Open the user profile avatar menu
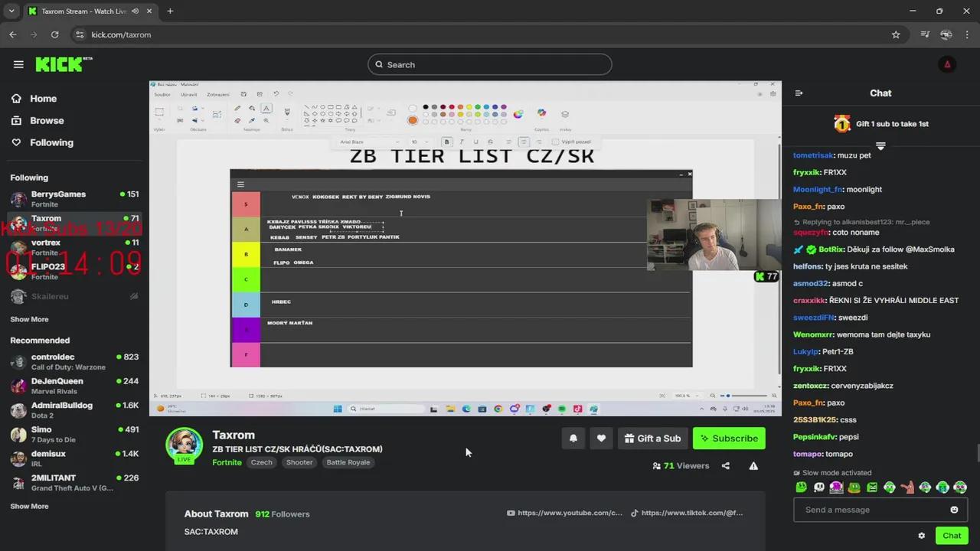980x551 pixels. [947, 65]
